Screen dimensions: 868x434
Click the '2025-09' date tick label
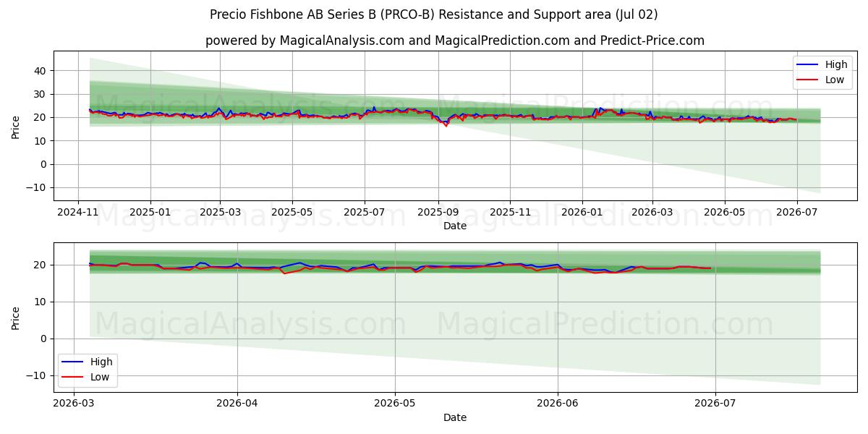[x=438, y=213]
